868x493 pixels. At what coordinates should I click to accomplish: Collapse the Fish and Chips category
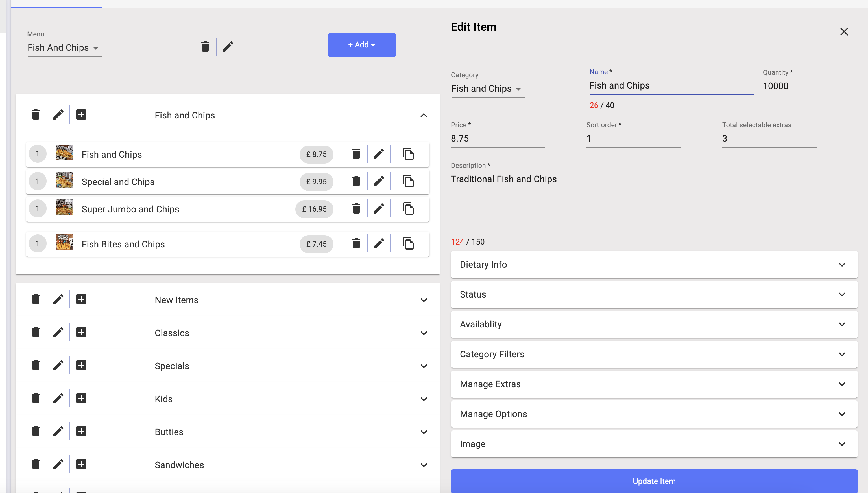(x=423, y=115)
